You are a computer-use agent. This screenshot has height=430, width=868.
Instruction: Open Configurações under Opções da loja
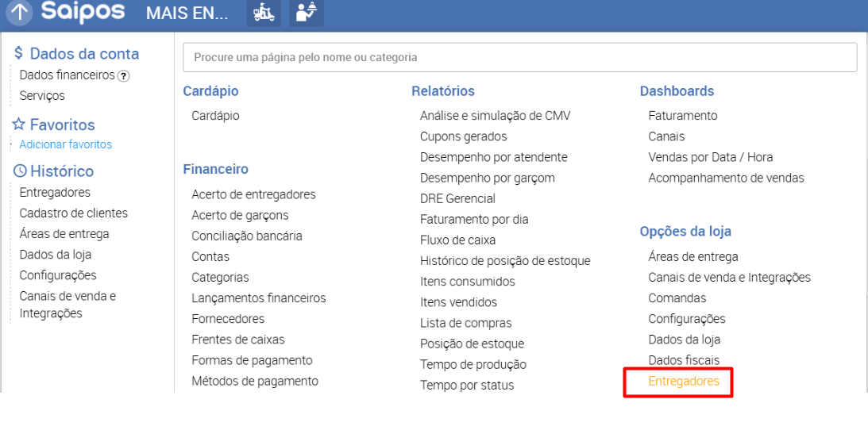(x=687, y=319)
